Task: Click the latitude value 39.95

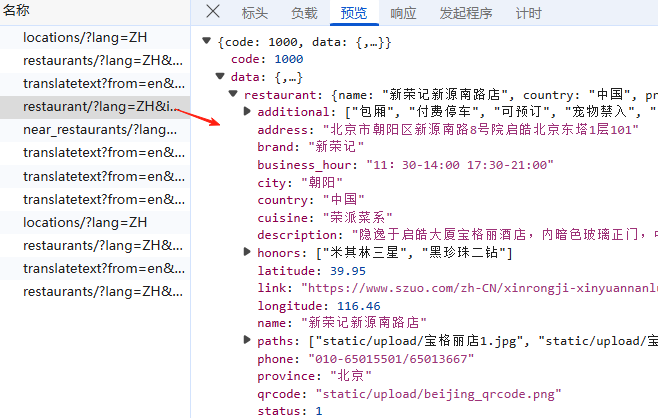Action: (347, 271)
